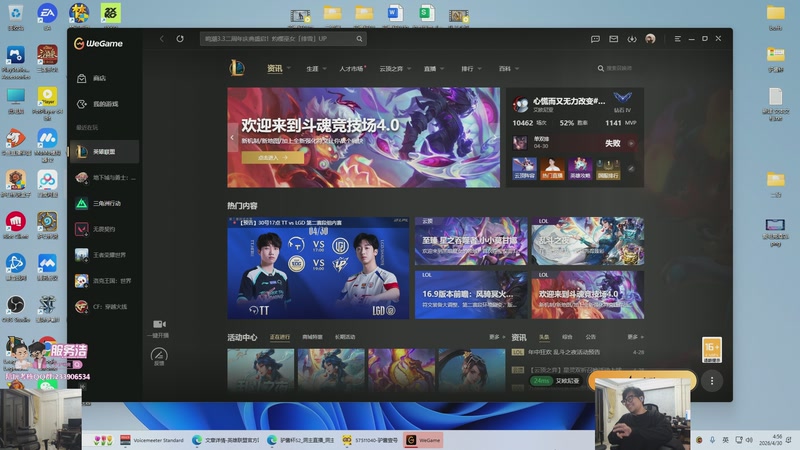Click the top WeGame search bar field

[x=283, y=39]
